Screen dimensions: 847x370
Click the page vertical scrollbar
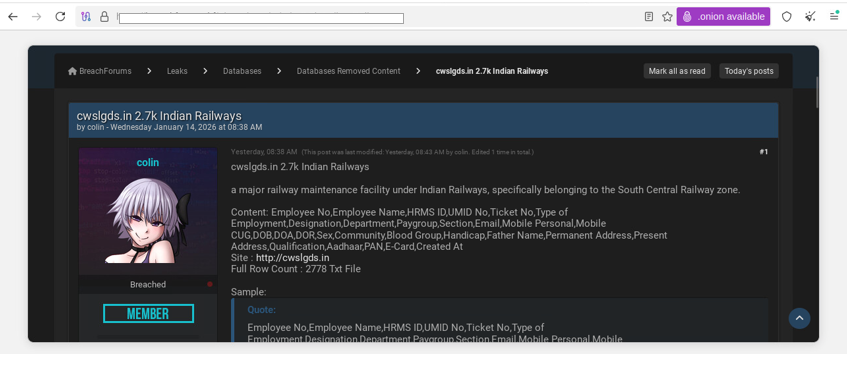(818, 92)
